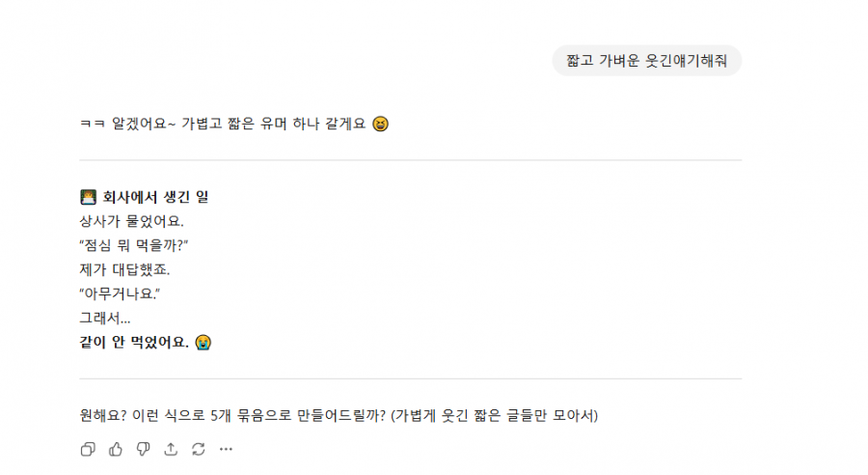Click the parenthetical text 가볍게 웃긴 짧은 글들만 모아서
Viewport: 868px width, 475px height.
coord(496,416)
